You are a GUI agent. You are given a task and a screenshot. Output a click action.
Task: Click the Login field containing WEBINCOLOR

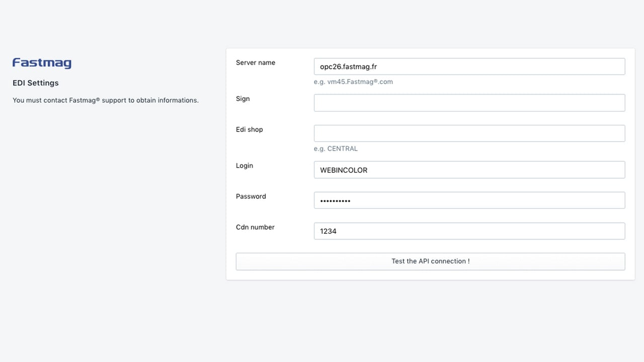469,169
